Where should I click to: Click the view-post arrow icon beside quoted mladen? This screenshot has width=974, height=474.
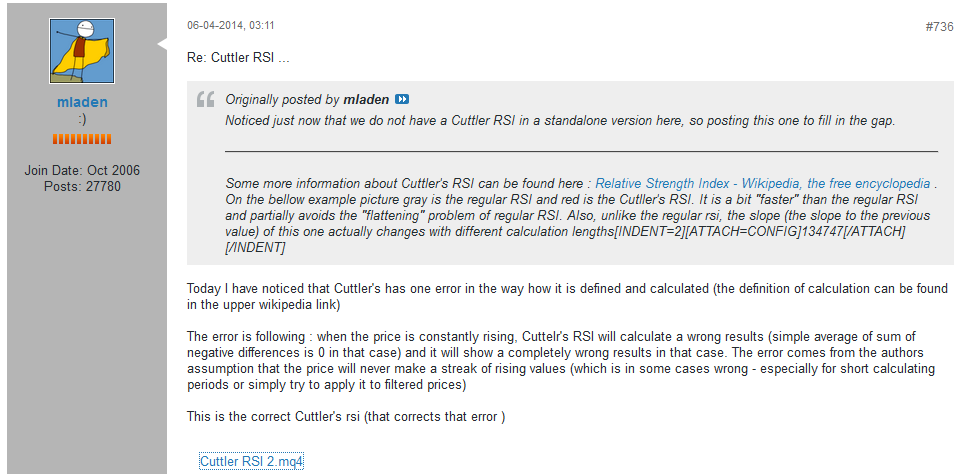point(402,100)
